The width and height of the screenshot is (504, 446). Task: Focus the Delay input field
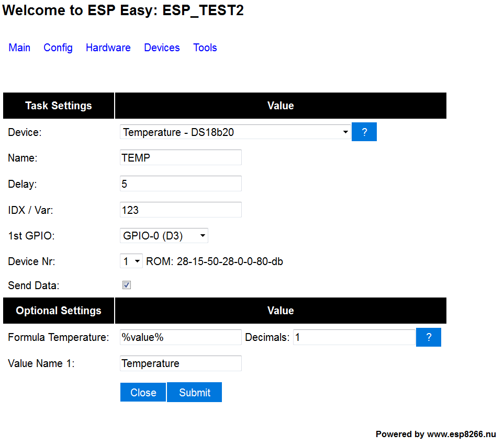pos(181,184)
